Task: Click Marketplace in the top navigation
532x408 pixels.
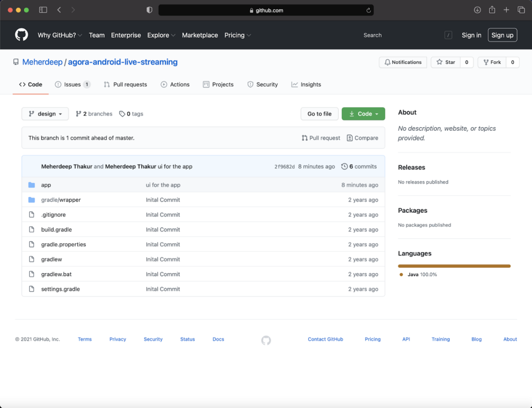Action: tap(200, 35)
